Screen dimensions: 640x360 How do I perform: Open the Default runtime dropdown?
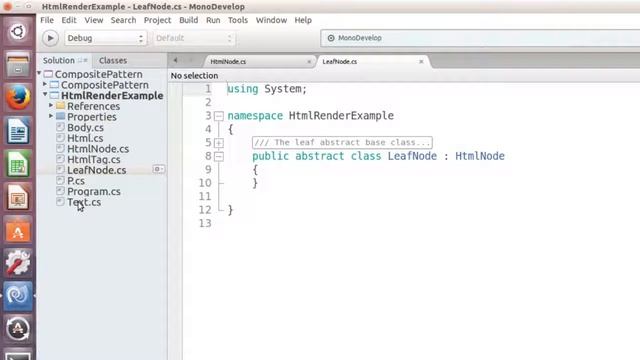click(x=194, y=38)
